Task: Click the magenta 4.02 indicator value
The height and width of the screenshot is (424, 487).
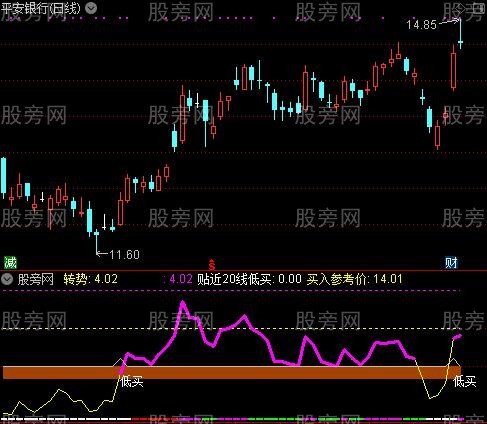Action: (181, 279)
